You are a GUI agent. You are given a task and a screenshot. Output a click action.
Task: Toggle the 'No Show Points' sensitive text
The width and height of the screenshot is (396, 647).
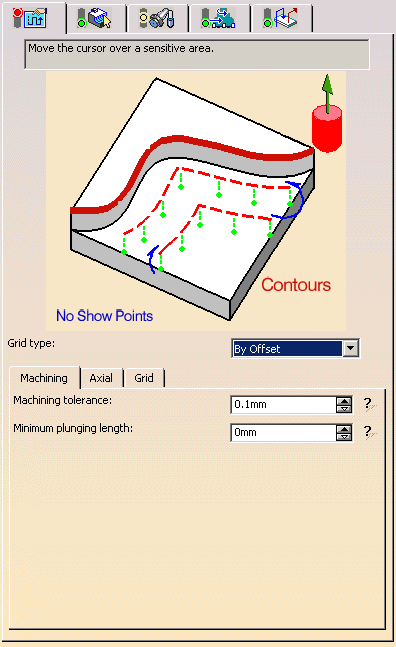[x=104, y=316]
